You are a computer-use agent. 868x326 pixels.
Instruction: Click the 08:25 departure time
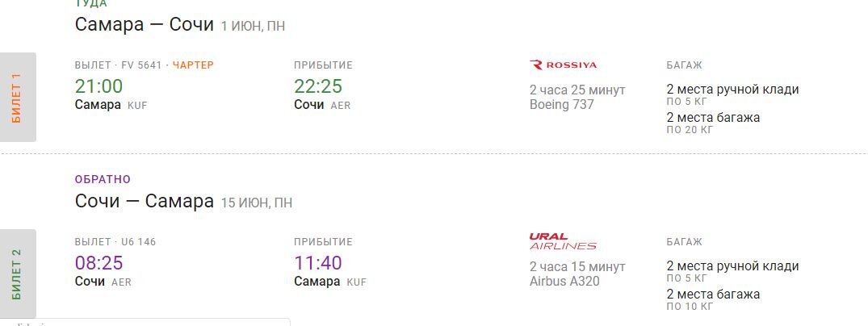click(99, 263)
